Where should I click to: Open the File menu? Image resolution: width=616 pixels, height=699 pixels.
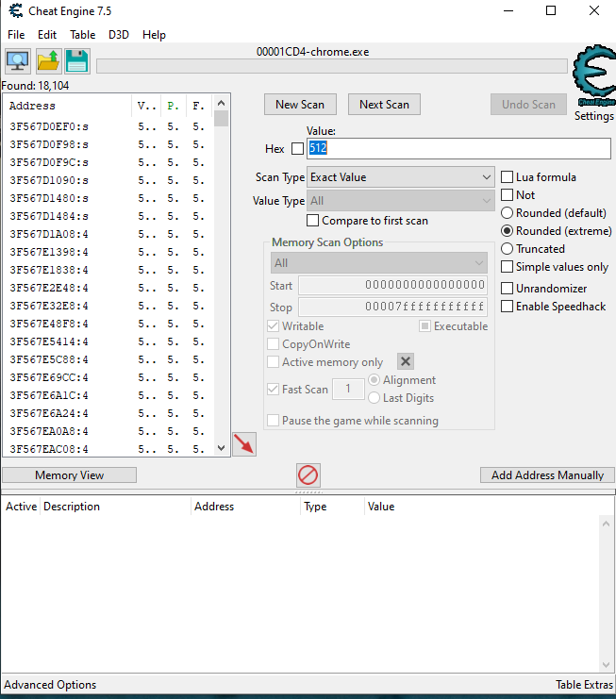click(x=16, y=35)
